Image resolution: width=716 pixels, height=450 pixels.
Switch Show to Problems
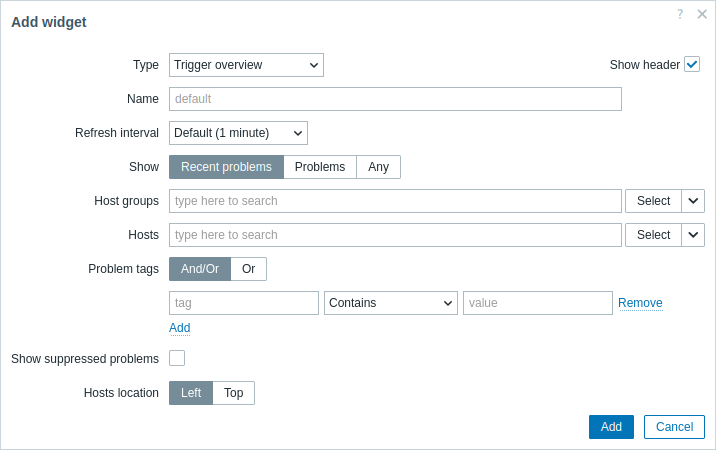coord(320,167)
